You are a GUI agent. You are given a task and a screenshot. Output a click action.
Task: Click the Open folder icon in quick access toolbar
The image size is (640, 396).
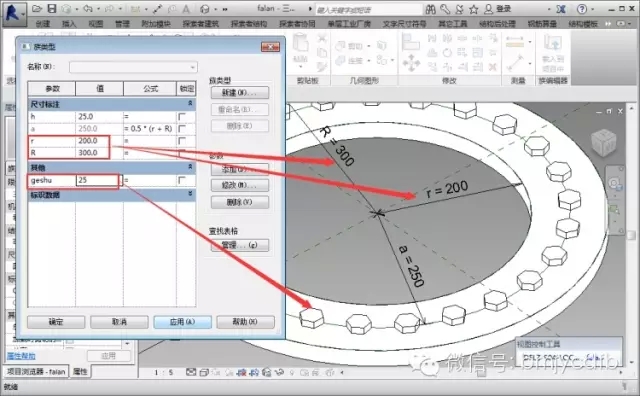click(37, 9)
